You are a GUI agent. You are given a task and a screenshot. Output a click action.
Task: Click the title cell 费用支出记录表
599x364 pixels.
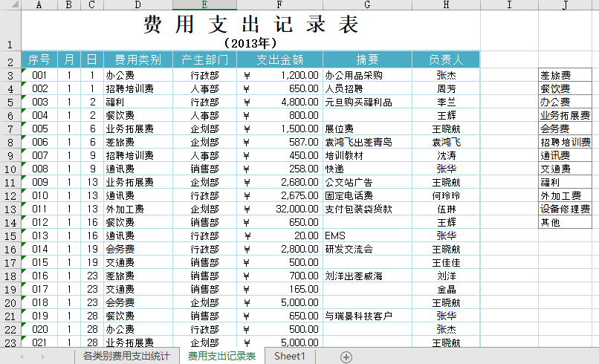pyautogui.click(x=250, y=25)
